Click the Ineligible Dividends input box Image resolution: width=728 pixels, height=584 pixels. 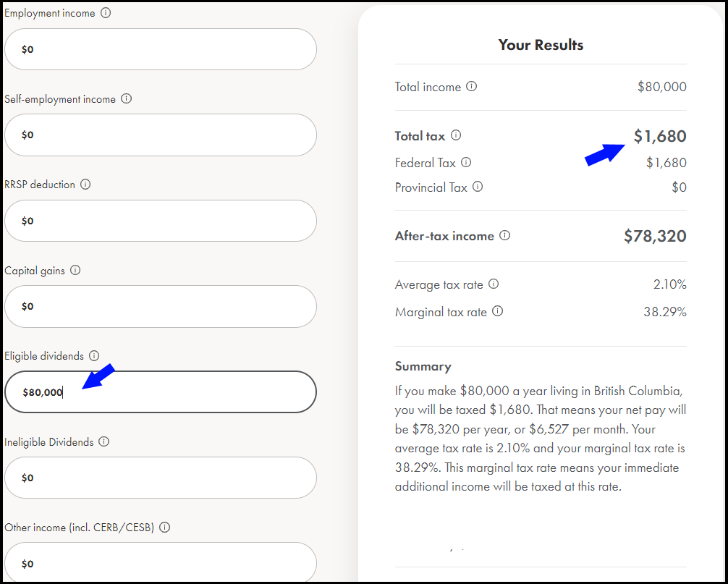[x=160, y=477]
